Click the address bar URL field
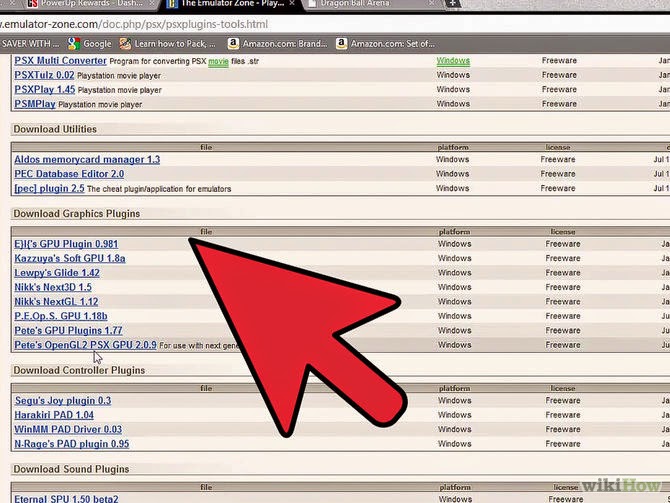Viewport: 670px width, 503px height. click(335, 24)
